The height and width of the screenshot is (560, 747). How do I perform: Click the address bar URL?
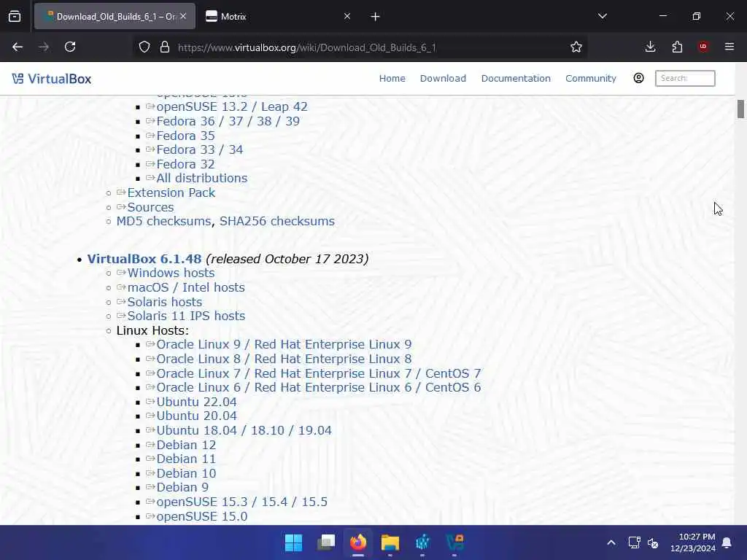pyautogui.click(x=306, y=47)
